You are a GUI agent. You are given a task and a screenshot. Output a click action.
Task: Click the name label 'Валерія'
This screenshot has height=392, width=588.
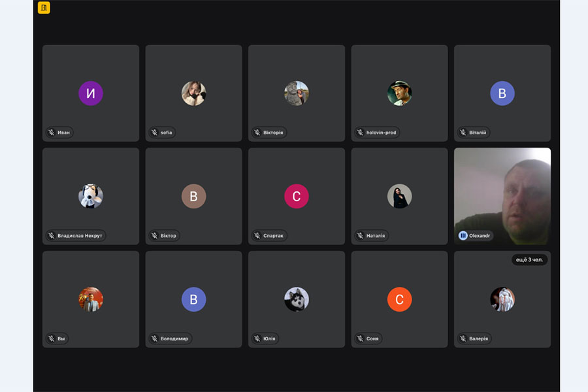tap(478, 338)
